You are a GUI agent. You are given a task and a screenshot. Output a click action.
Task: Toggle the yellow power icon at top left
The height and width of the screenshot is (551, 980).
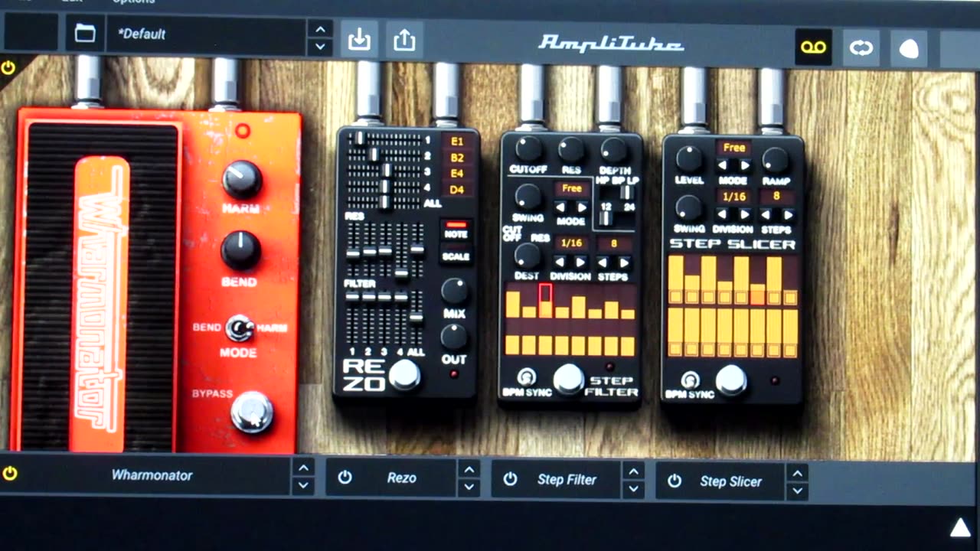coord(8,67)
